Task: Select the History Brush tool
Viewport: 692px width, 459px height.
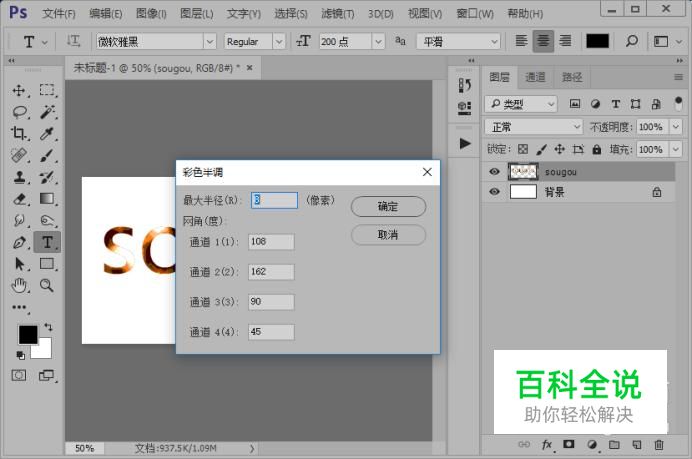Action: [47, 177]
